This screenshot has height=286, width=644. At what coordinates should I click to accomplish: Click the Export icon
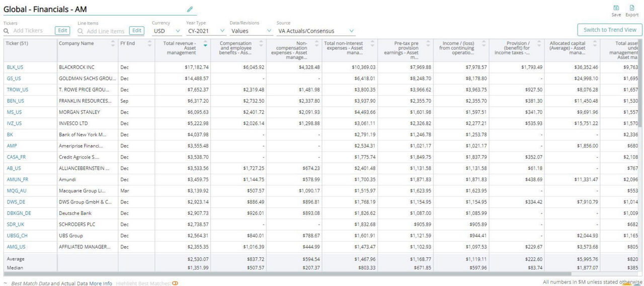632,8
